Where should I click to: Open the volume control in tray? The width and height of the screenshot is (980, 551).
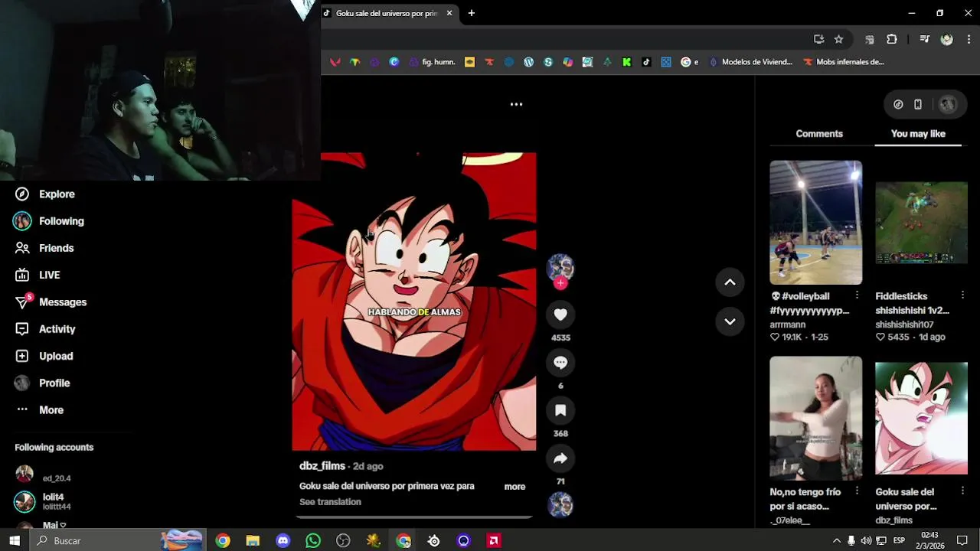[866, 540]
